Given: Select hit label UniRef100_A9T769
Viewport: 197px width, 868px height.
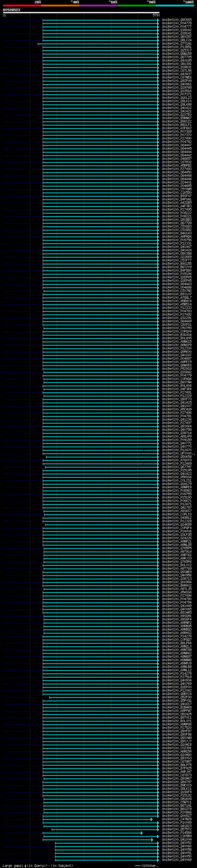Looking at the screenshot, I should click(176, 568).
